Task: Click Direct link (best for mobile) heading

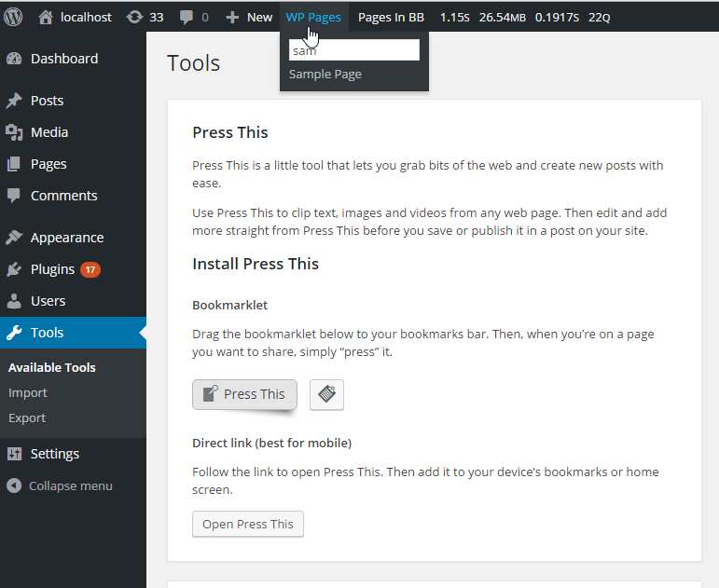Action: (x=272, y=444)
